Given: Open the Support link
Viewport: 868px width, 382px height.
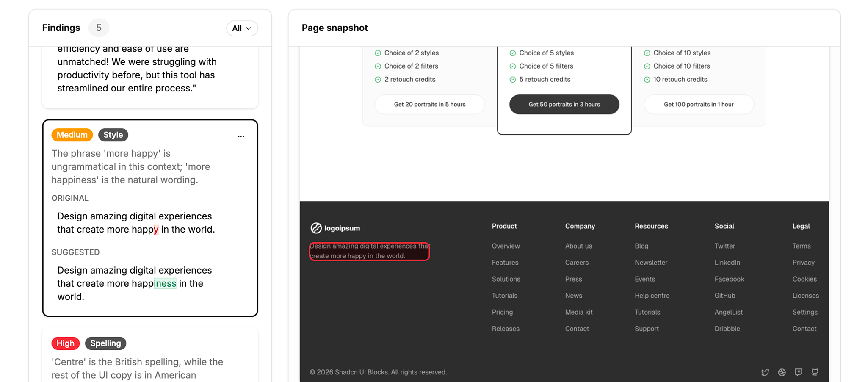Looking at the screenshot, I should point(647,329).
